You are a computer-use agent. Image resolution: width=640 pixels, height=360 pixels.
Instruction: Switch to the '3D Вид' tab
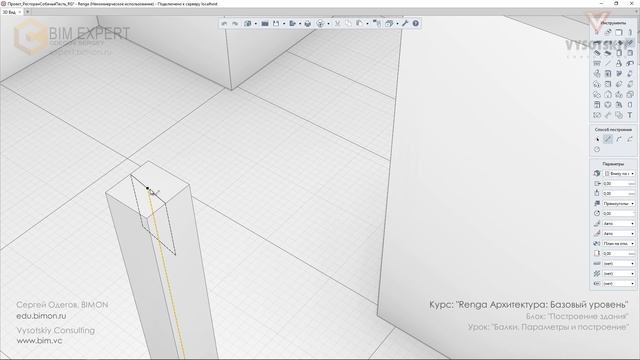tap(9, 12)
